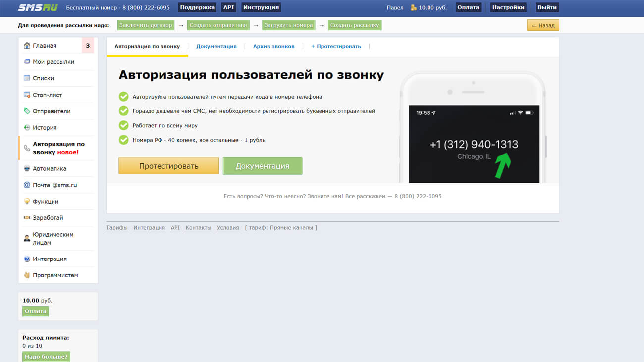Click the coins icon beside balance
This screenshot has width=644, height=362.
(x=414, y=7)
